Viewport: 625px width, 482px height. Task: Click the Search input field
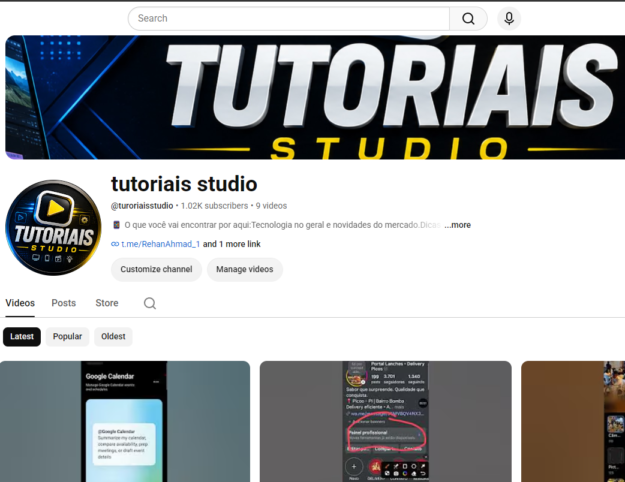289,19
